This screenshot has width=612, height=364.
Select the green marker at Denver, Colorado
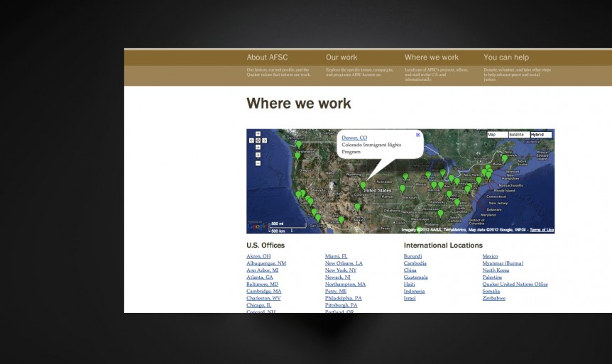363,186
